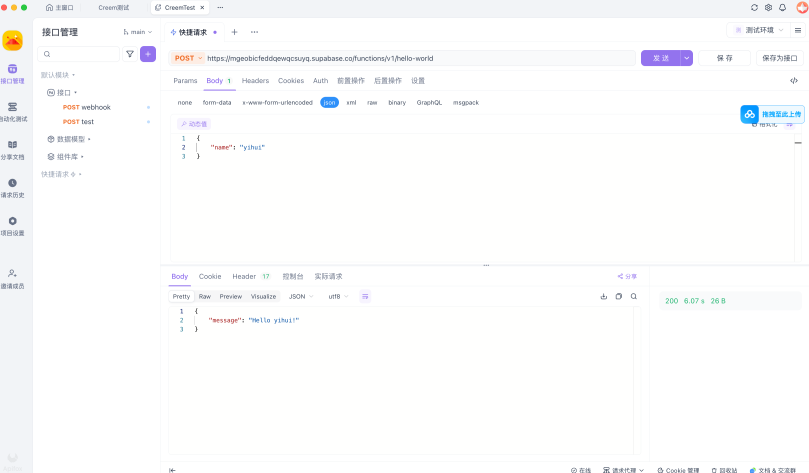Viewport: 809px width, 473px height.
Task: Open the response Cookie tab
Action: click(x=210, y=276)
